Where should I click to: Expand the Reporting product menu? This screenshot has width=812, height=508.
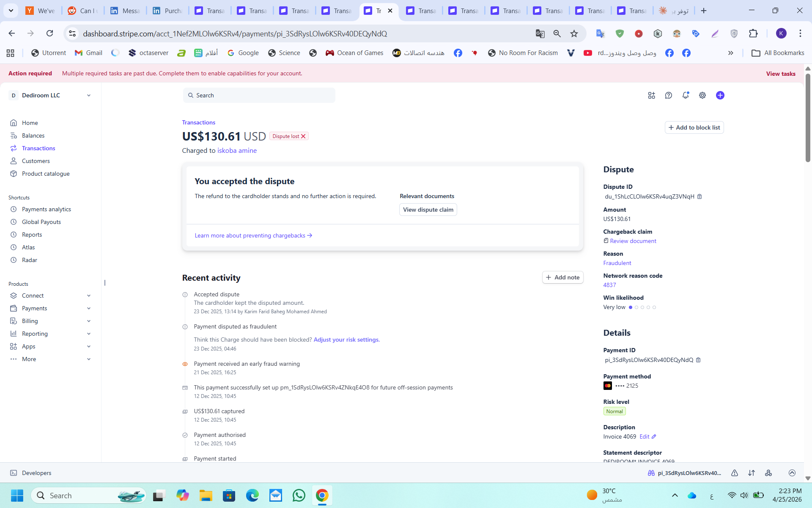[x=50, y=334]
